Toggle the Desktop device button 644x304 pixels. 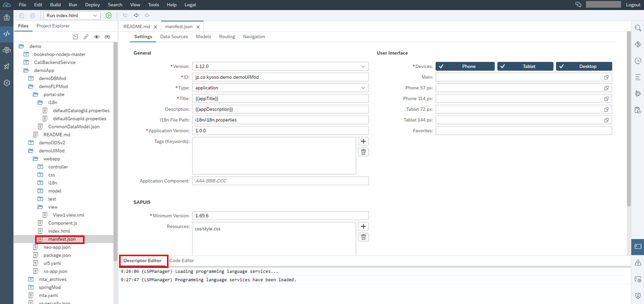click(x=584, y=66)
